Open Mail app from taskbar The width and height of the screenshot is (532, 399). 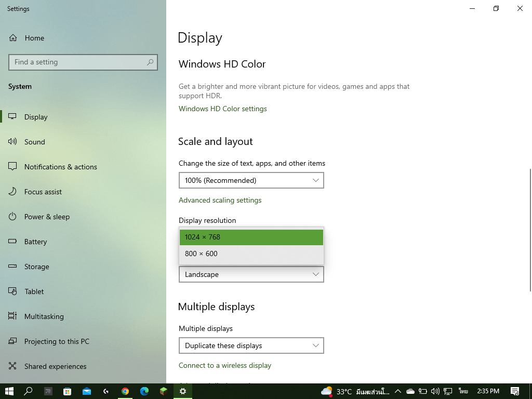pyautogui.click(x=87, y=391)
